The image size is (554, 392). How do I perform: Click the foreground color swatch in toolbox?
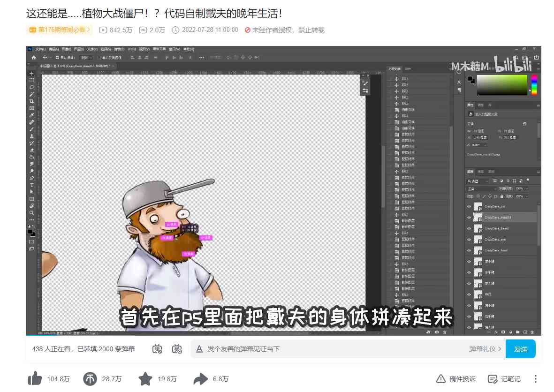tap(30, 232)
